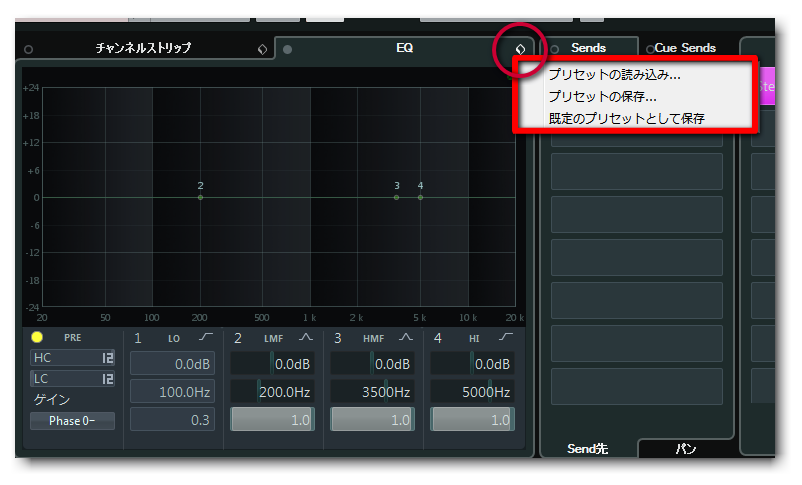Viewport: 802px width, 485px height.
Task: Adjust band 3 gain slider 0.0dB
Action: pyautogui.click(x=372, y=364)
